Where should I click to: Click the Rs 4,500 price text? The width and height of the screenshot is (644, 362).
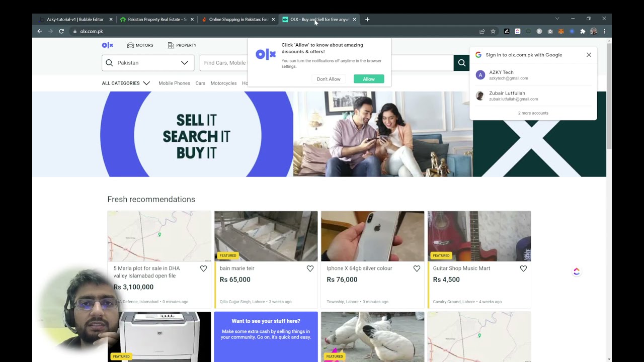pos(446,280)
